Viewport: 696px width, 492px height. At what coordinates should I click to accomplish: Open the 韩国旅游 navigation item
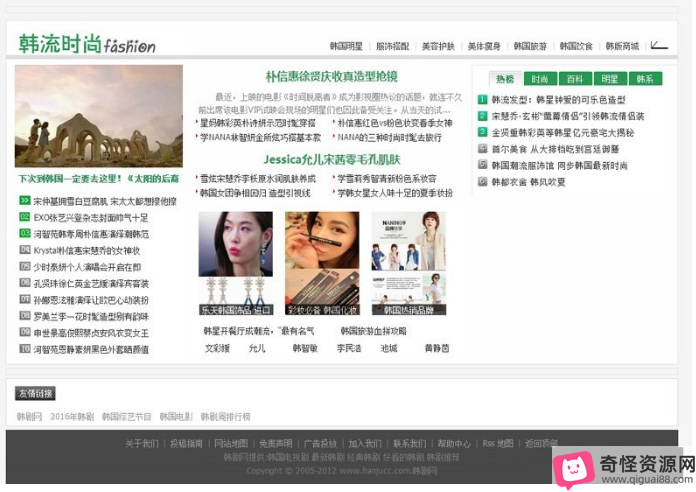tap(530, 46)
